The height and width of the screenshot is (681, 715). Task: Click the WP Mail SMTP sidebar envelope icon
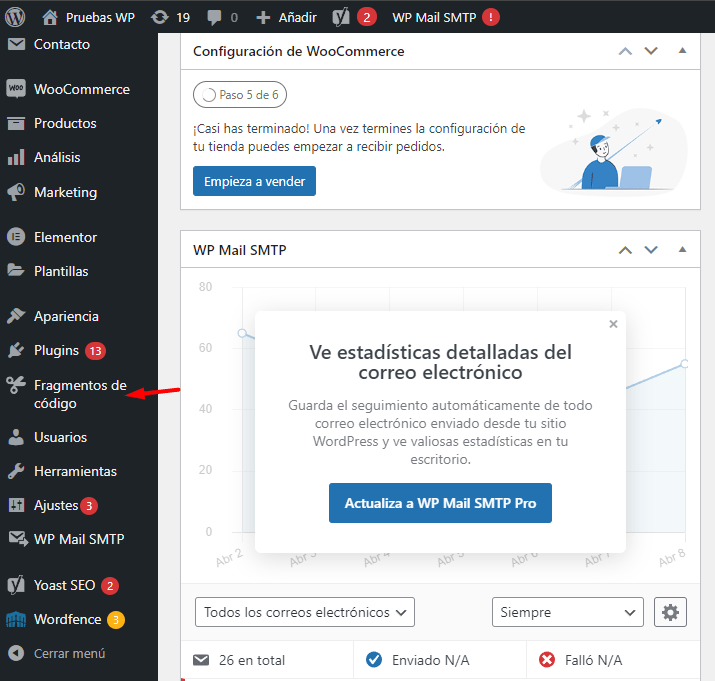18,539
